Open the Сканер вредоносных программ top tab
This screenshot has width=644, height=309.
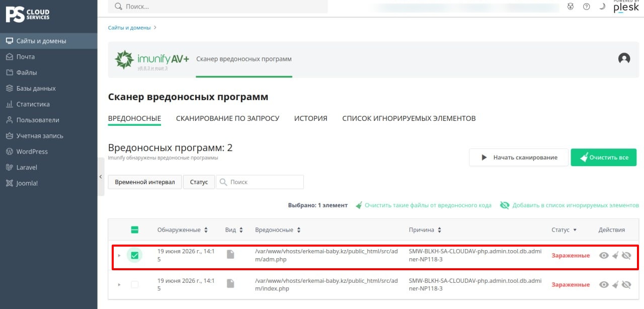point(244,59)
